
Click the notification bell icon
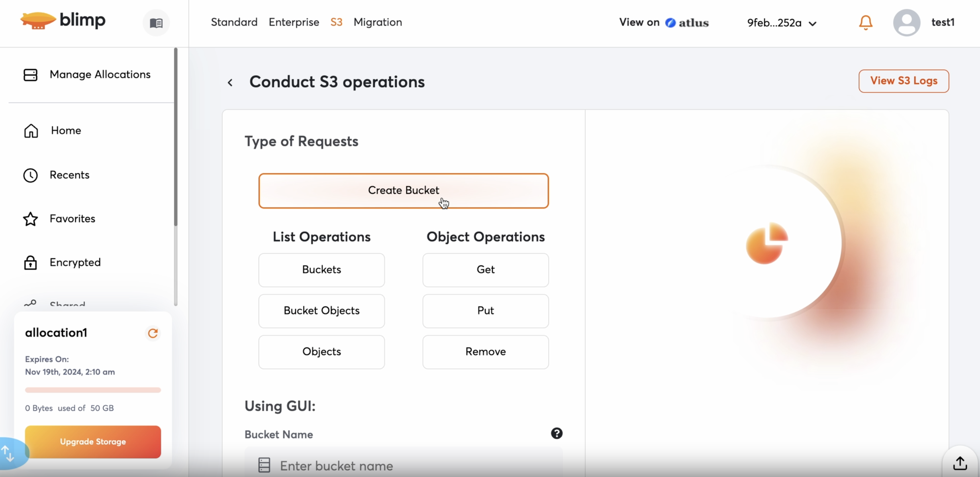866,22
